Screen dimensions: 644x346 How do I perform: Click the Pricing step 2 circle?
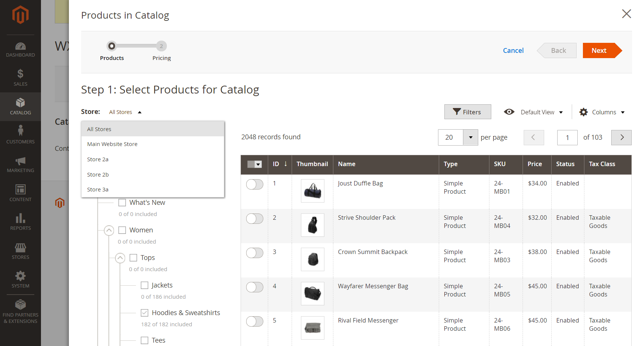pos(161,46)
